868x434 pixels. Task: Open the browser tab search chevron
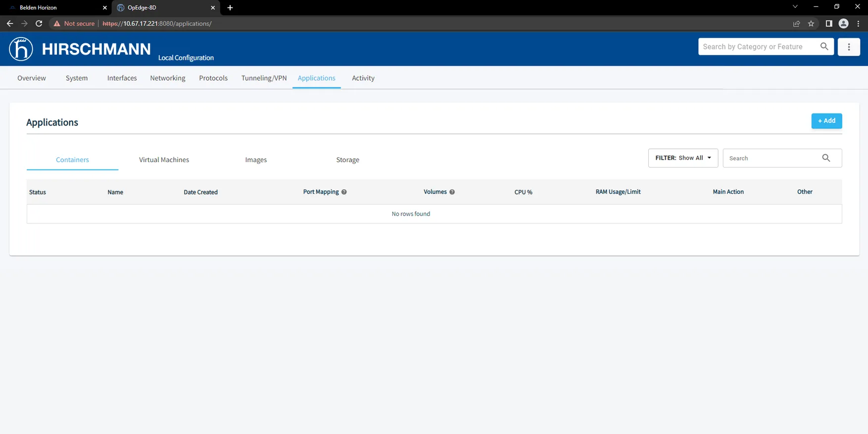point(795,7)
